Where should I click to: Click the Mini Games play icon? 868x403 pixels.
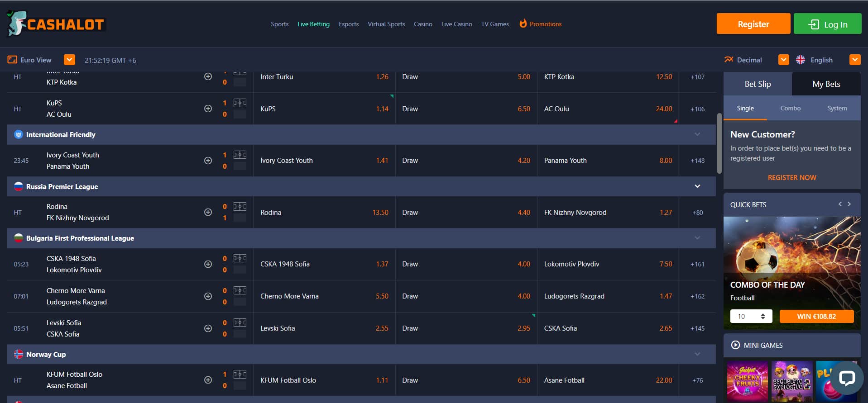click(735, 345)
